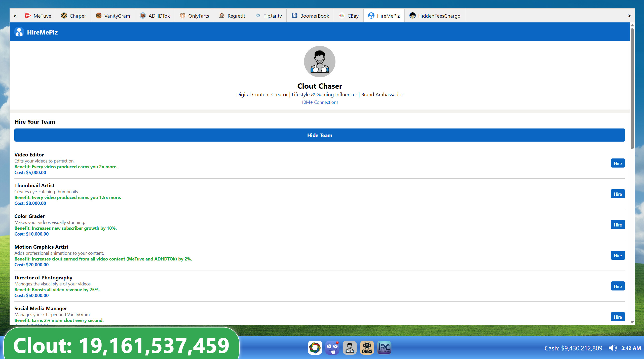Image resolution: width=644 pixels, height=359 pixels.
Task: Click the VanityGram cat icon on its tab
Action: (x=98, y=16)
